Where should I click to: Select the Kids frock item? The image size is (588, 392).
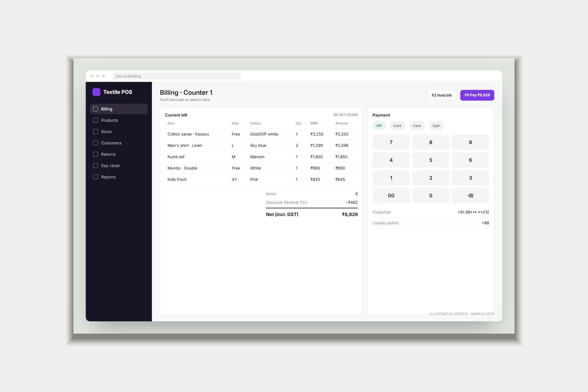(261, 179)
